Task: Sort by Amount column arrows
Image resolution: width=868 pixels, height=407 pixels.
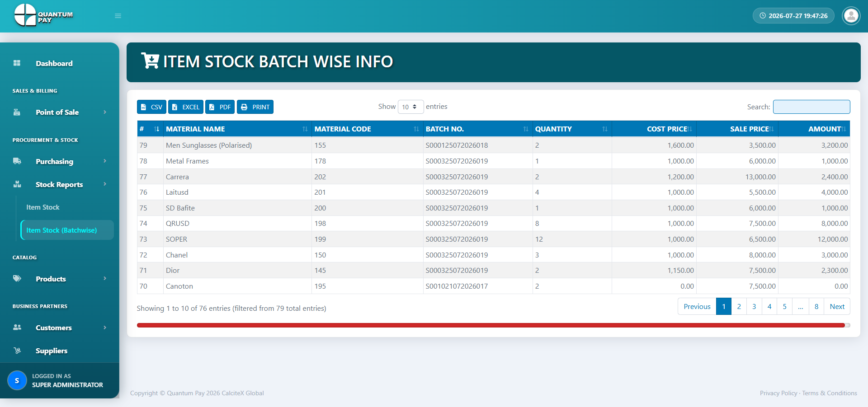Action: 844,129
